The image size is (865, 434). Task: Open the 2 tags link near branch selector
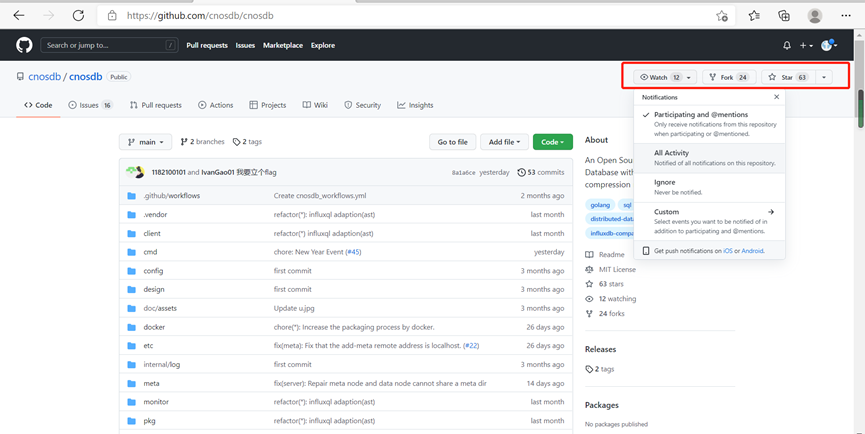coord(247,142)
